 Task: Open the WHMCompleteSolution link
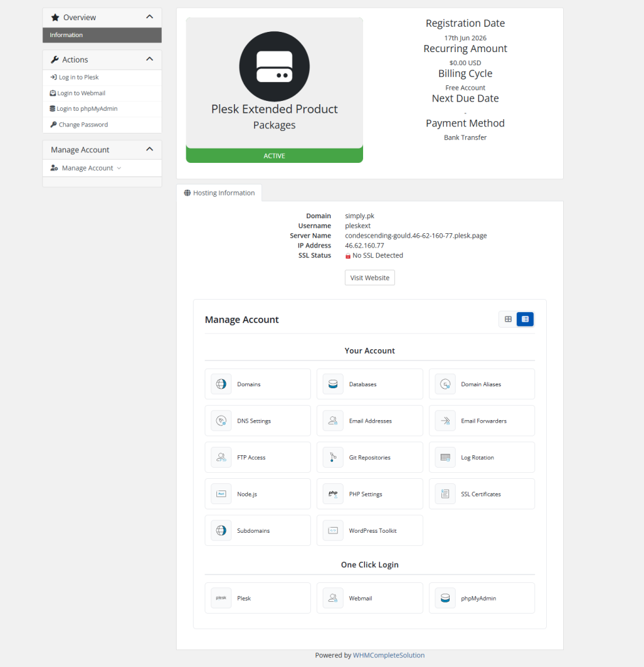point(388,655)
